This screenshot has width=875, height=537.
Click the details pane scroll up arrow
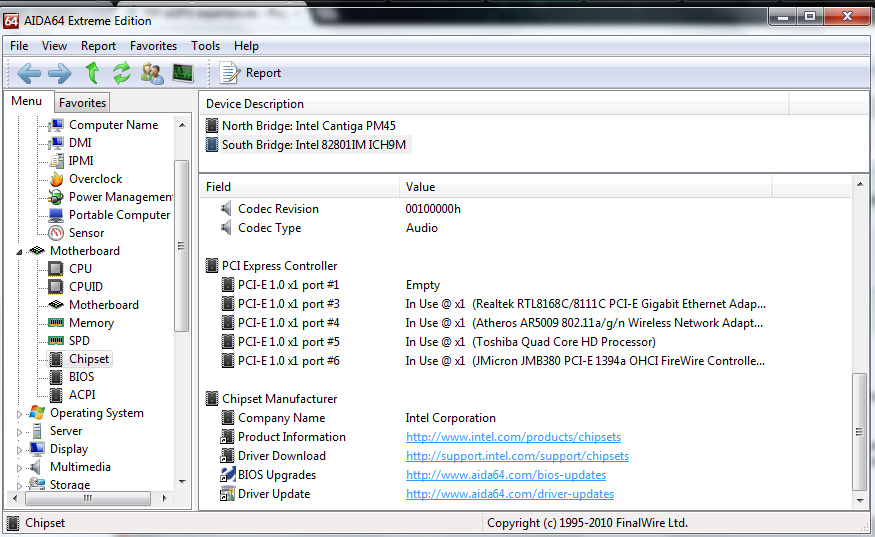tap(860, 184)
